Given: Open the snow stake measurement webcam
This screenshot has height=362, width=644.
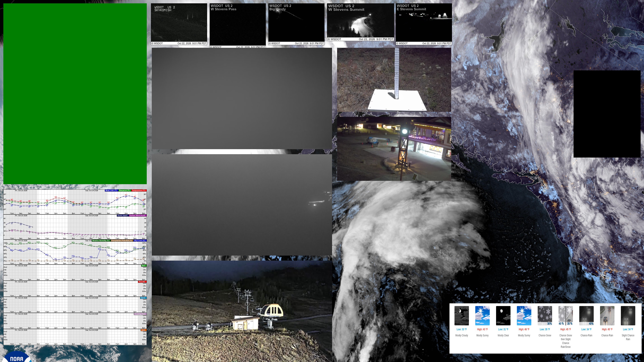Looking at the screenshot, I should [394, 80].
